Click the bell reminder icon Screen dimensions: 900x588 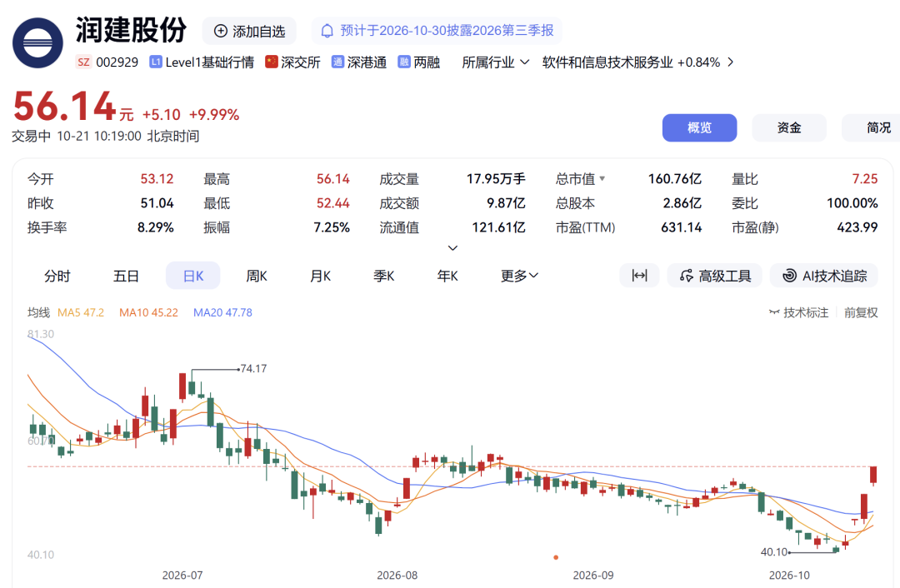[327, 31]
